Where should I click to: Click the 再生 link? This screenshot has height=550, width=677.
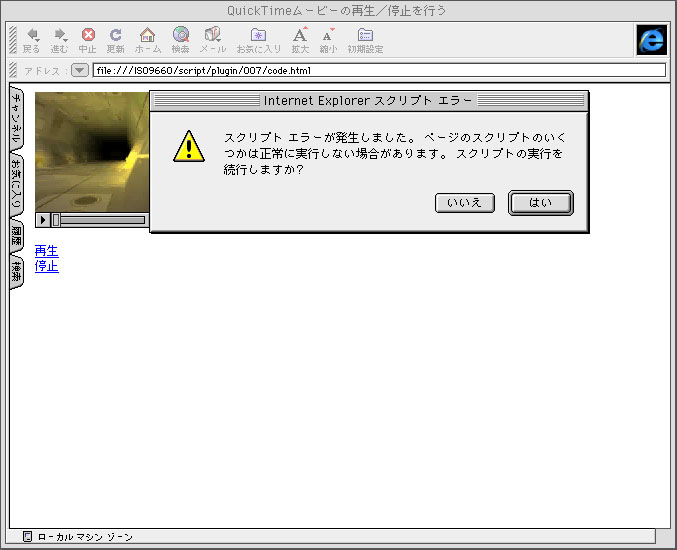click(46, 251)
